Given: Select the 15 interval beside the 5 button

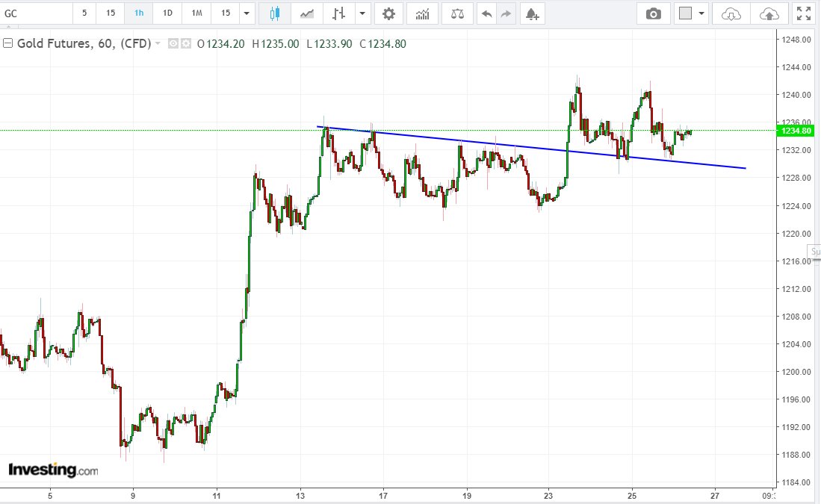Looking at the screenshot, I should (111, 13).
